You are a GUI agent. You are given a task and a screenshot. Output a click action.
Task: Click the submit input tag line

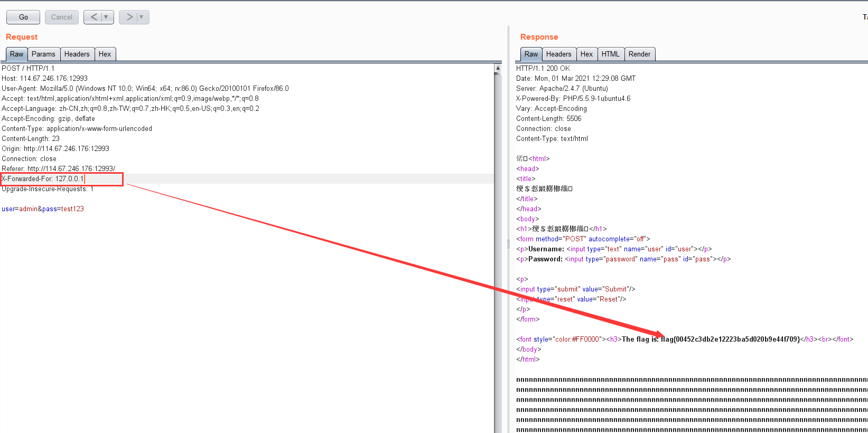point(576,289)
